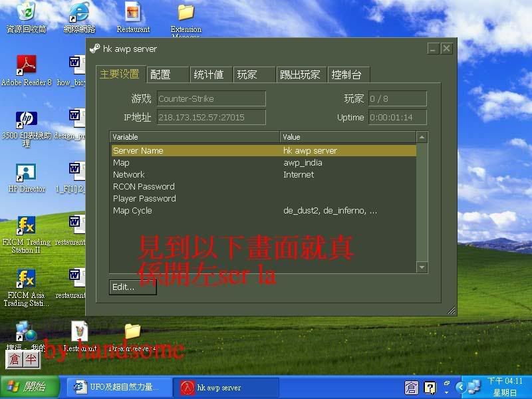Click the value 'awp_india'
This screenshot has width=532, height=399.
(303, 163)
